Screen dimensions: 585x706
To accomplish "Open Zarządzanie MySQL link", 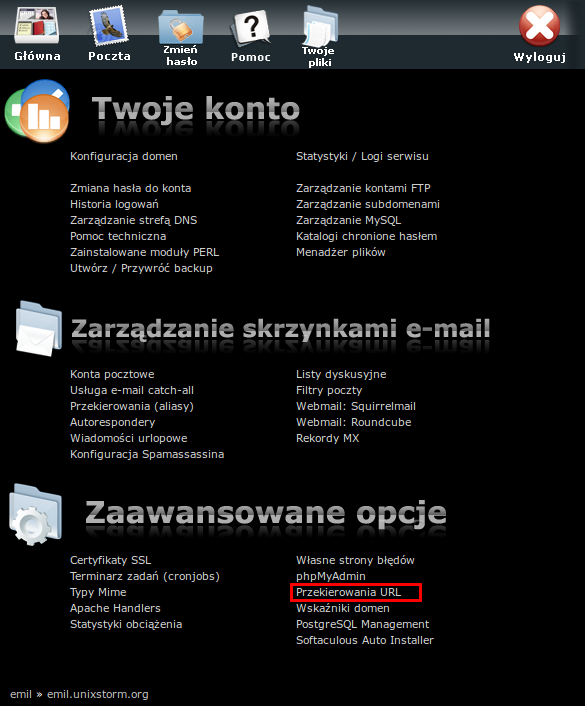I will 349,220.
